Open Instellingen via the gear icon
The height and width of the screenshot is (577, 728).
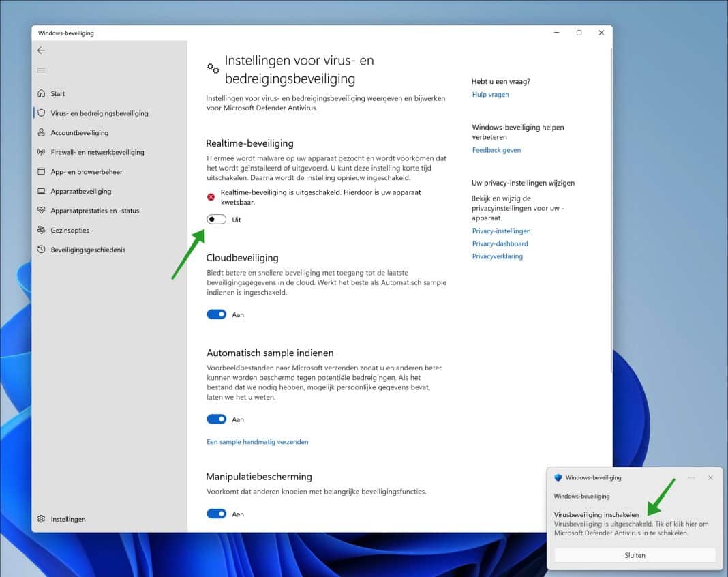pos(42,519)
